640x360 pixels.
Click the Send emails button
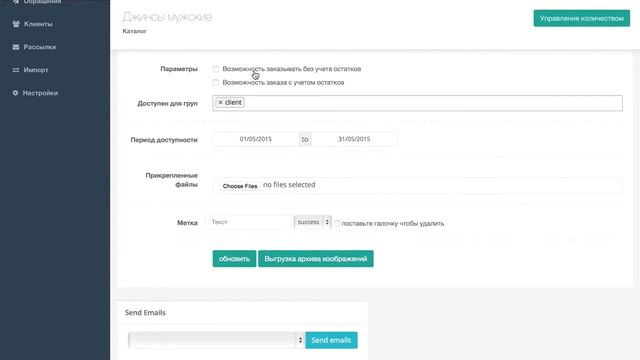(331, 340)
